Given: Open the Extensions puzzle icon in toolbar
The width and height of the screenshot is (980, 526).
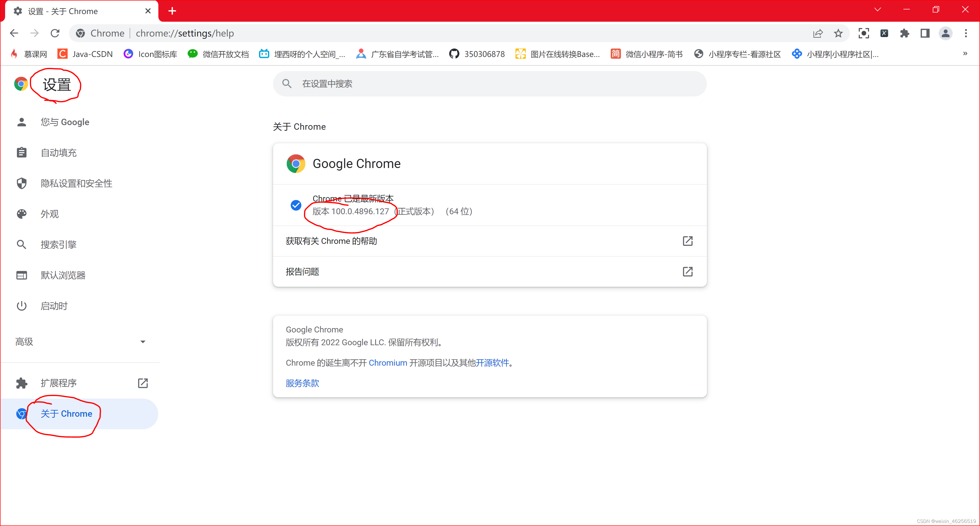Looking at the screenshot, I should 904,33.
